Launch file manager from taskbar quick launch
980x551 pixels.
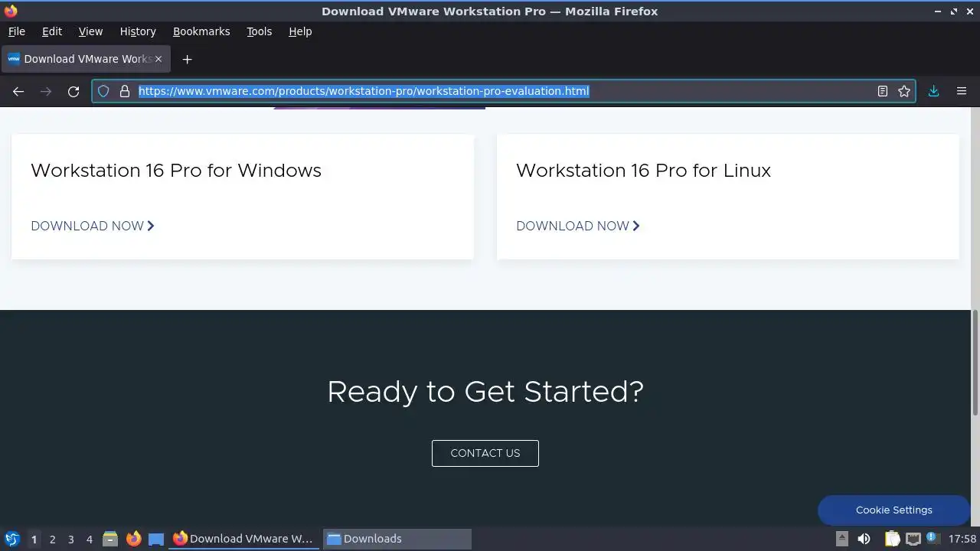[110, 539]
